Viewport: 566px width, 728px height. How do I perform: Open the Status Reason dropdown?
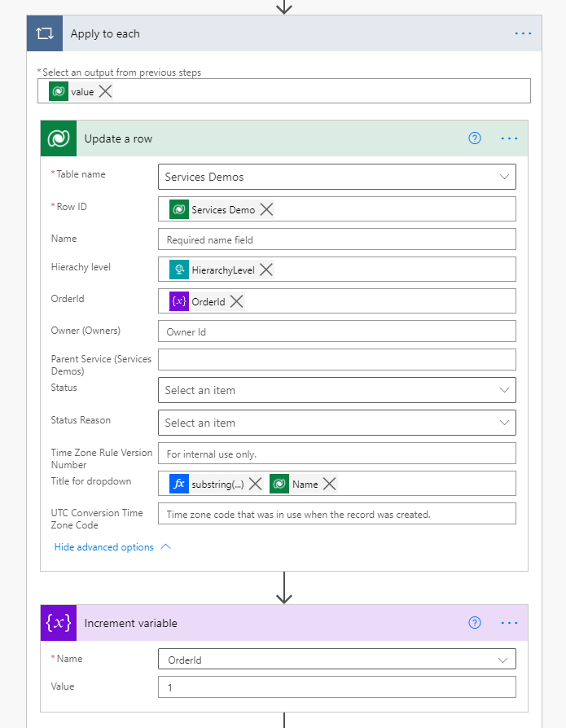pos(503,423)
